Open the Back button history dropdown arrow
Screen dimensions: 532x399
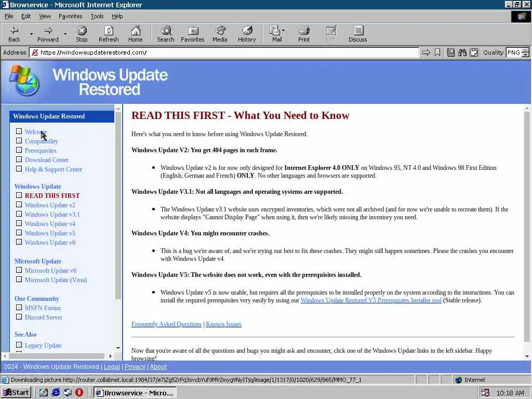click(x=31, y=34)
